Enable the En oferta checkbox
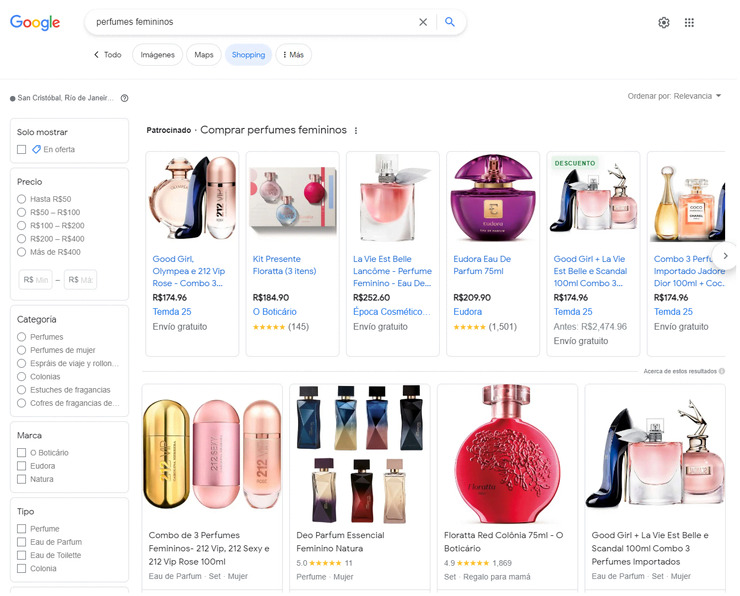Screen dimensions: 740x596 click(21, 149)
